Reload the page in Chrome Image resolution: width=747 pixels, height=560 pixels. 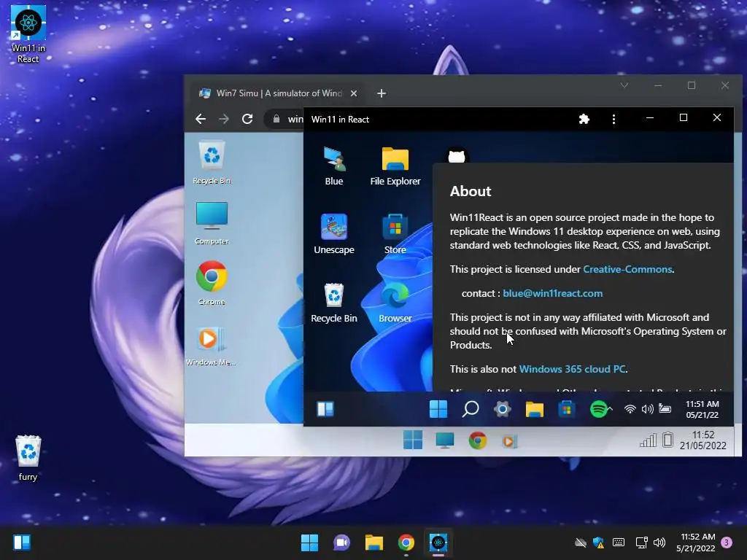coord(247,119)
